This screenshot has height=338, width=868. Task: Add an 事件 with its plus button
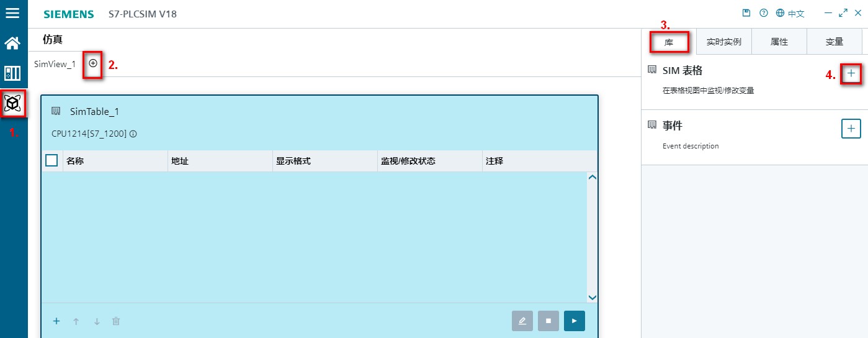pos(851,129)
